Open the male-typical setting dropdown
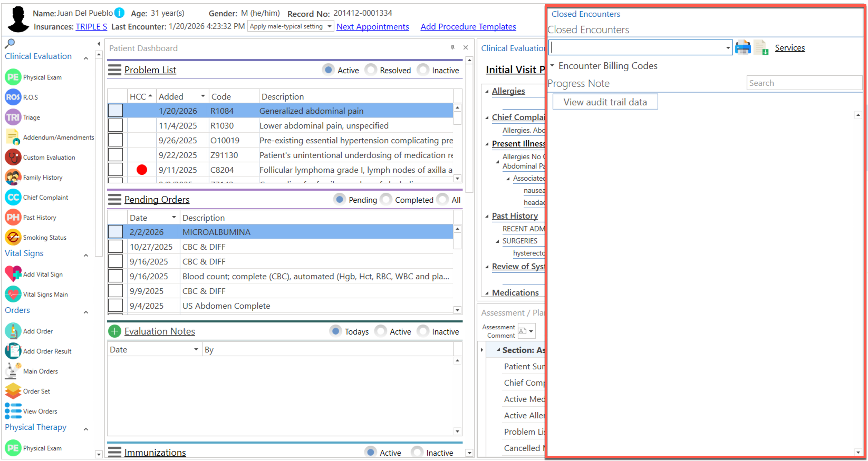Image resolution: width=868 pixels, height=461 pixels. point(329,26)
